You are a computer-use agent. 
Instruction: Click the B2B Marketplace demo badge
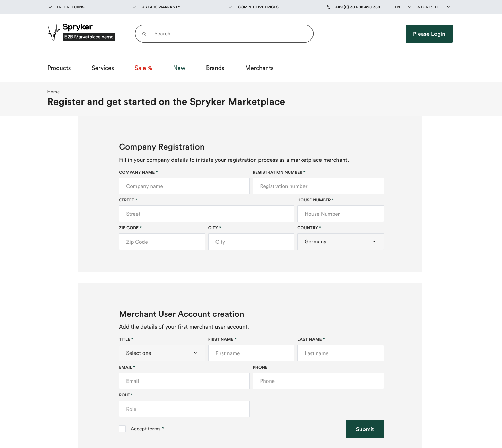[x=89, y=37]
